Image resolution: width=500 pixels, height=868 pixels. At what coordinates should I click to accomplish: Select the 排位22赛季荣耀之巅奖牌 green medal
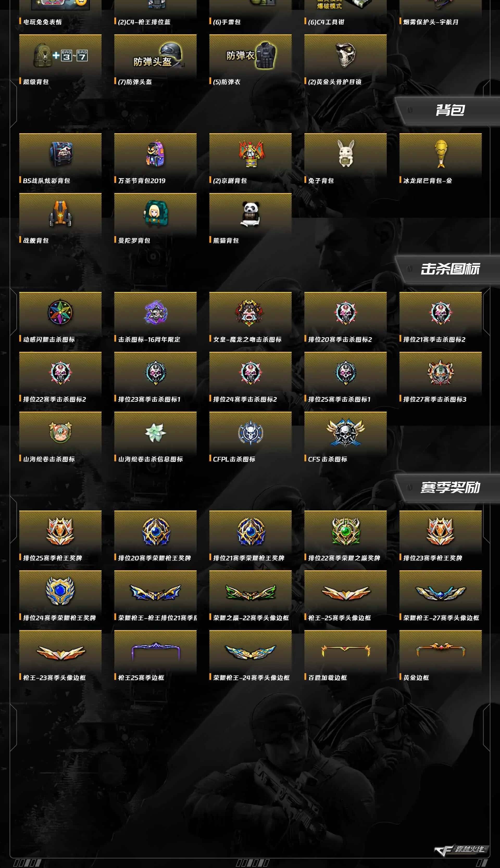pos(346,531)
